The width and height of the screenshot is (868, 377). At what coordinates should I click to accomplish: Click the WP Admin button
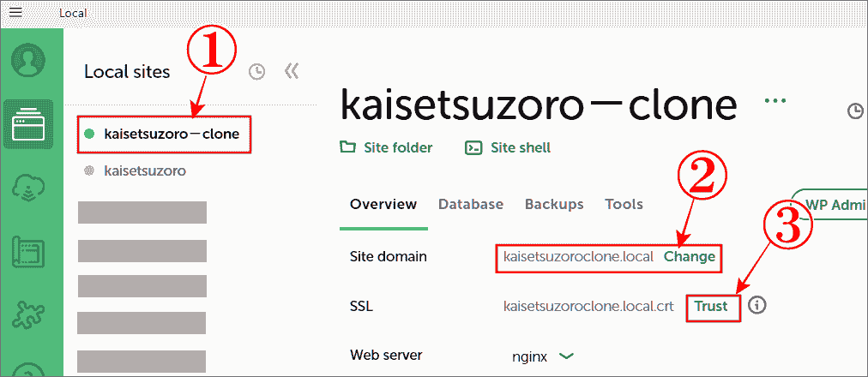(829, 205)
